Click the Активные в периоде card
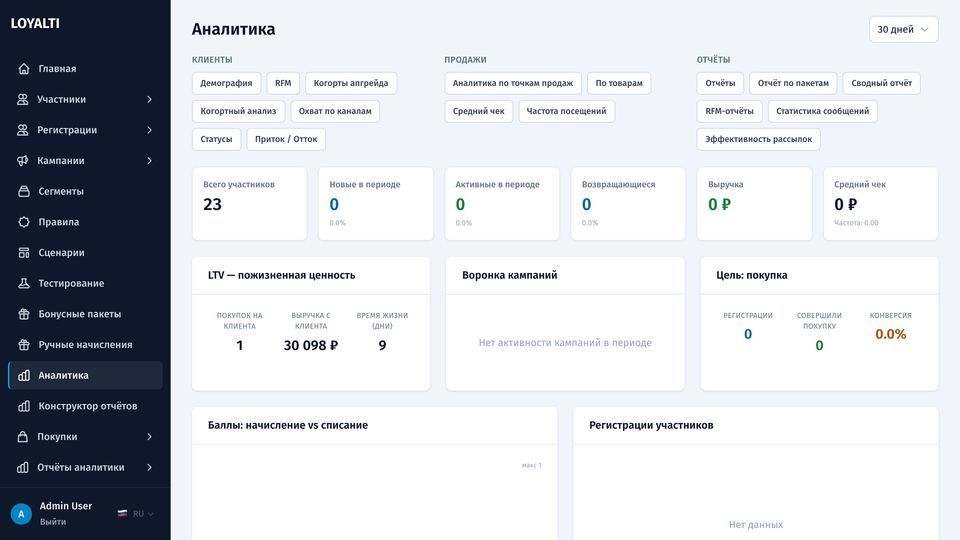Image resolution: width=960 pixels, height=540 pixels. click(501, 204)
